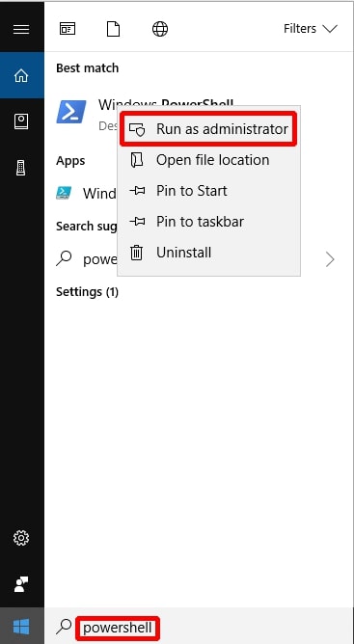Click the Feedback person icon in the sidebar

pos(21,583)
